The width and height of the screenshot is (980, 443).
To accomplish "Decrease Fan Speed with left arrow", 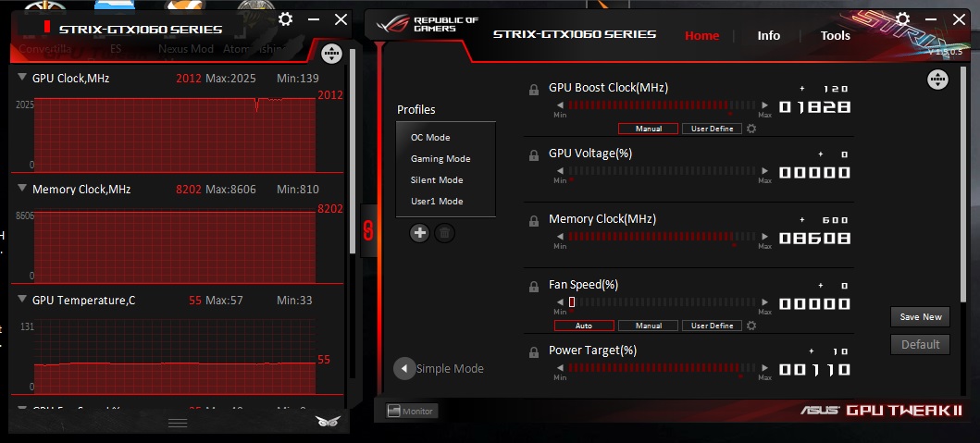I will [x=560, y=301].
